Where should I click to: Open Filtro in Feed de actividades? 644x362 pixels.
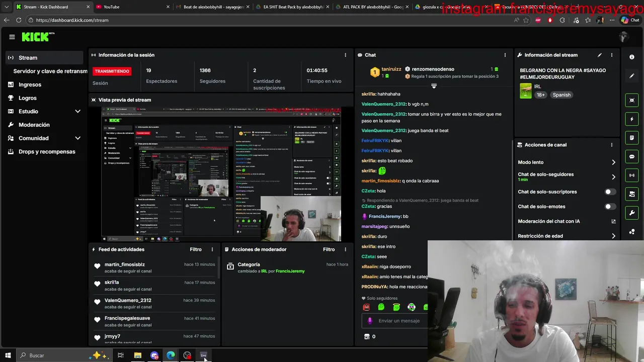tap(196, 249)
